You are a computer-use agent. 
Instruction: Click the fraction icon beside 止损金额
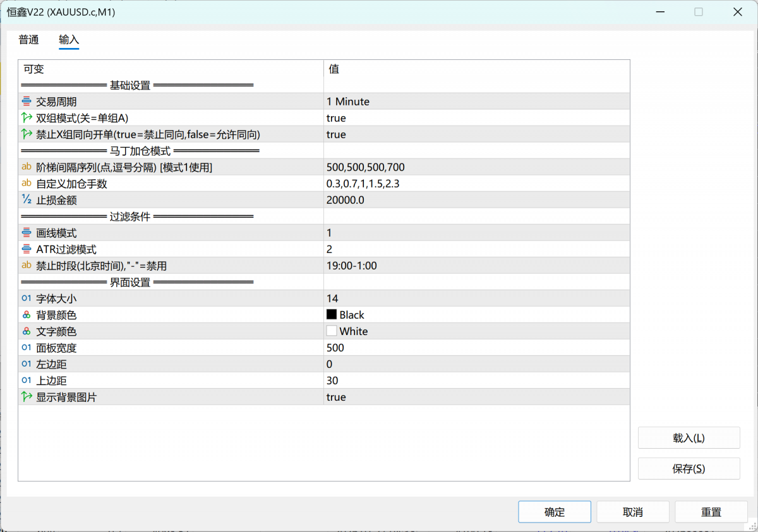27,200
